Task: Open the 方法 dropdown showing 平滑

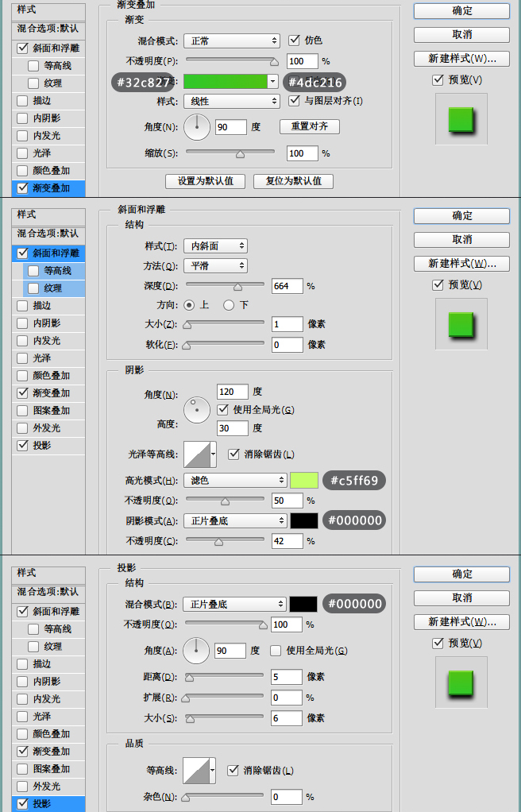Action: pos(215,265)
